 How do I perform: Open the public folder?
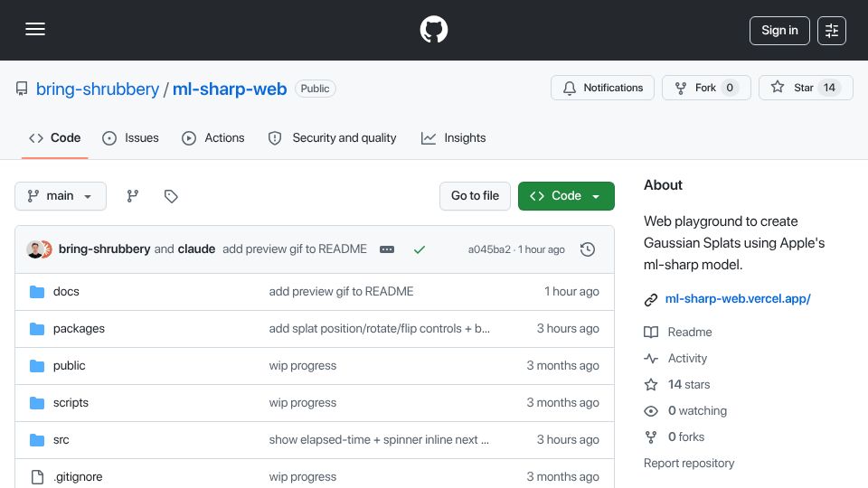(x=70, y=366)
